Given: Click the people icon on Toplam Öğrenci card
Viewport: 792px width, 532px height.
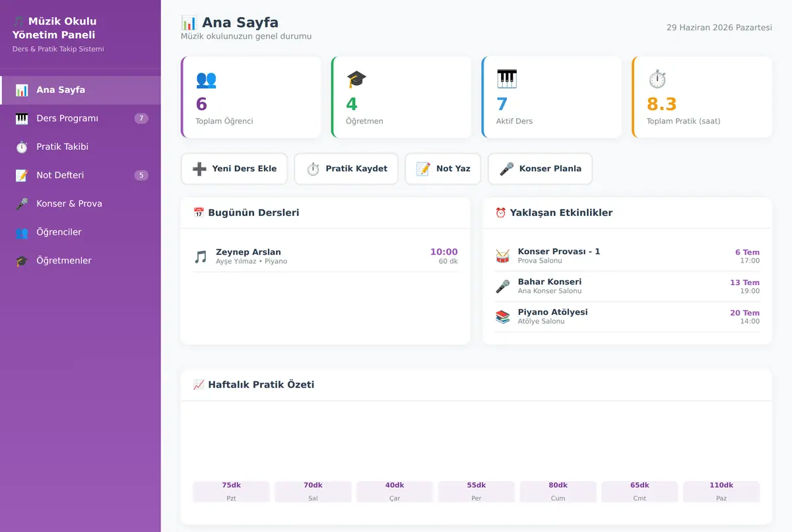Looking at the screenshot, I should click(206, 80).
